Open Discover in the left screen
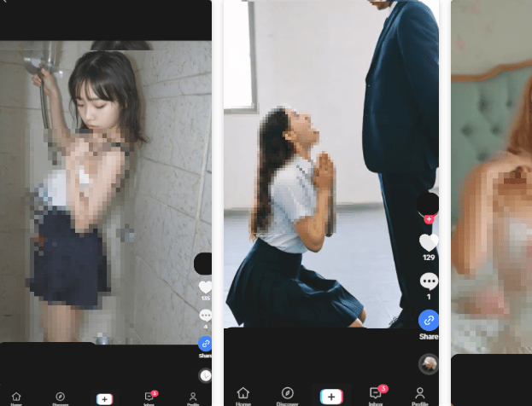 click(60, 398)
